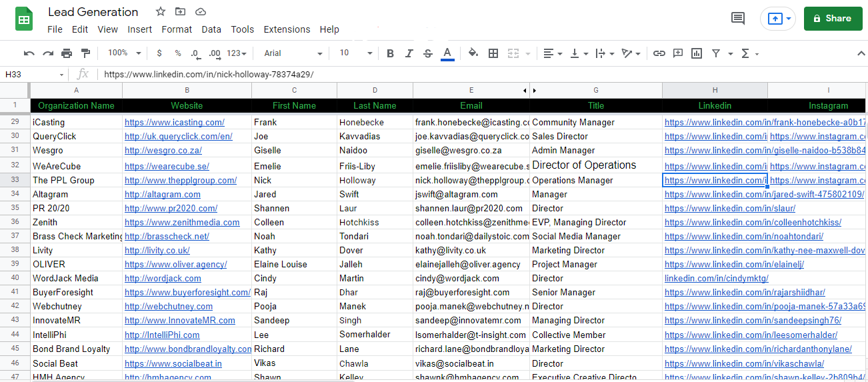Open the View menu

(x=107, y=29)
